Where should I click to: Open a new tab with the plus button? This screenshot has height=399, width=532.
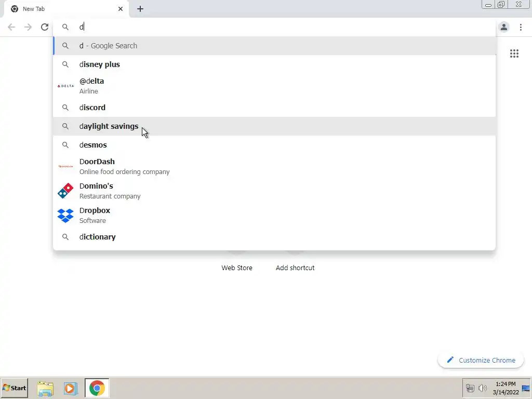(140, 9)
